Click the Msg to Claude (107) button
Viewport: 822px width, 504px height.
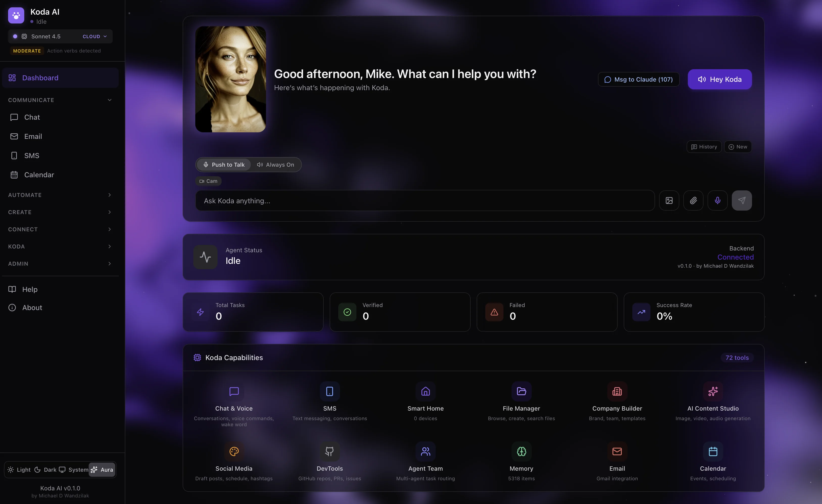[639, 79]
